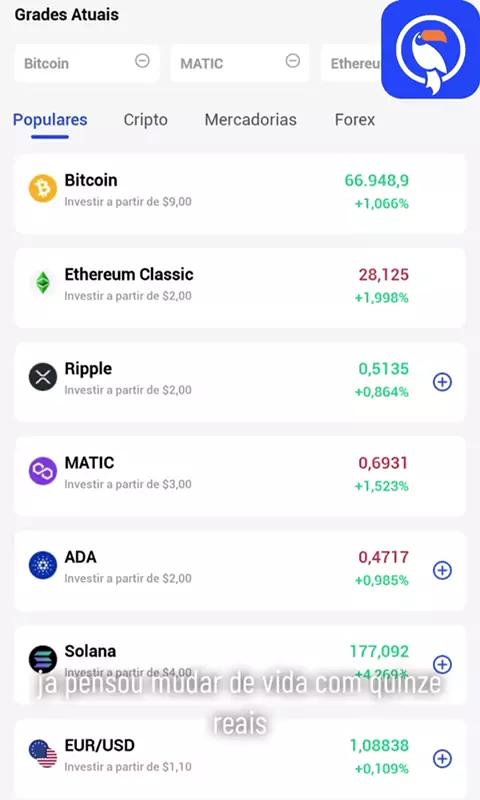Switch to the Cripto tab
This screenshot has height=800, width=480.
click(x=145, y=119)
